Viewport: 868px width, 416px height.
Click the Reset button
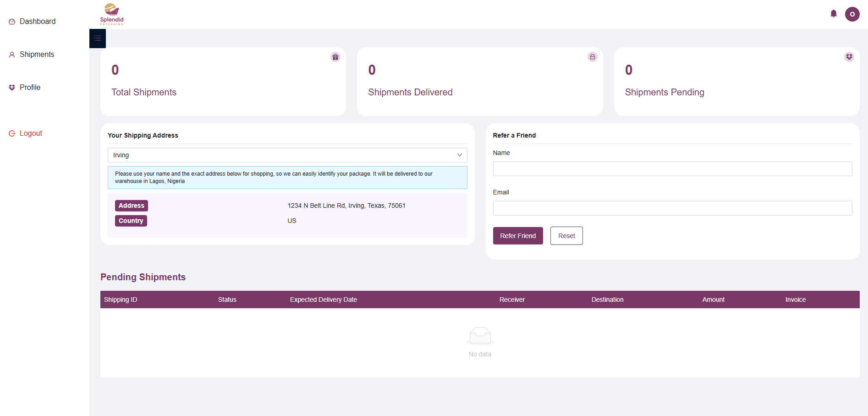point(566,236)
